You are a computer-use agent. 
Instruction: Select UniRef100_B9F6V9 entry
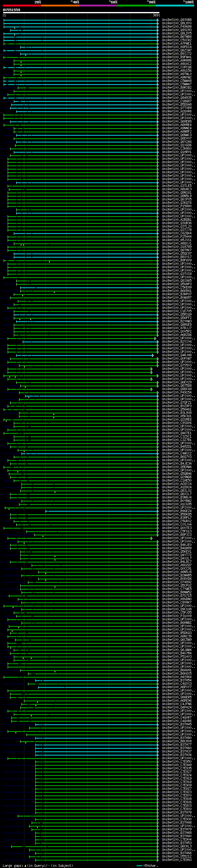[x=177, y=260]
